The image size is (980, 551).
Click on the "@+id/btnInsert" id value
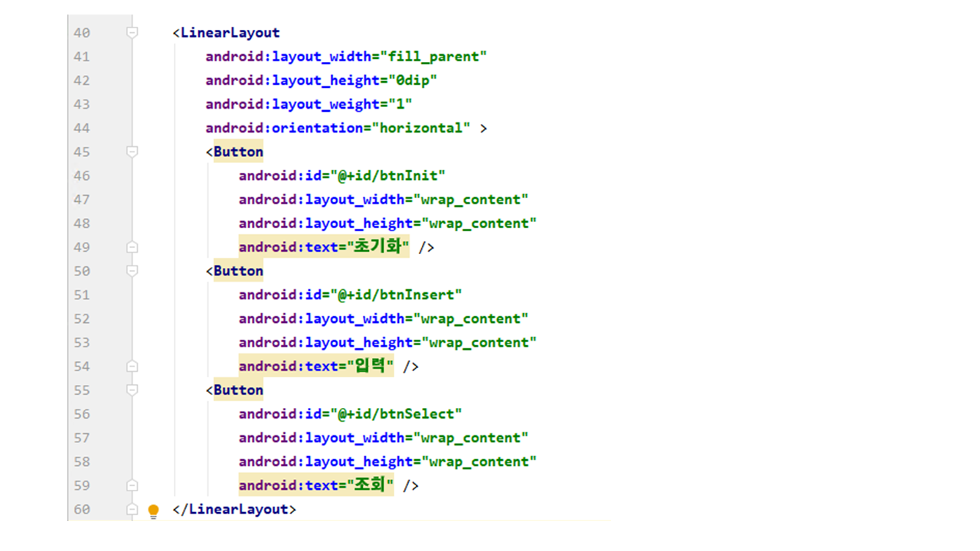point(400,295)
